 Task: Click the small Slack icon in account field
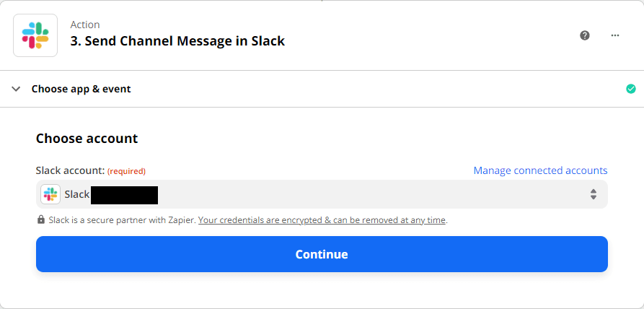(50, 194)
